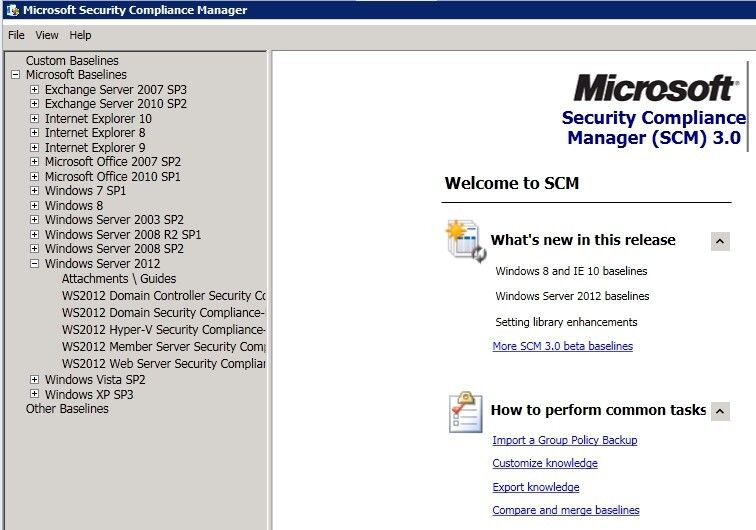
Task: Click 'Setting library enhancements' text
Action: coord(567,322)
